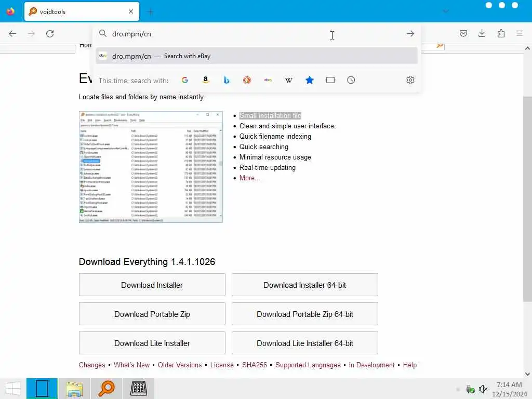Search this time with Wikipedia

tap(289, 80)
